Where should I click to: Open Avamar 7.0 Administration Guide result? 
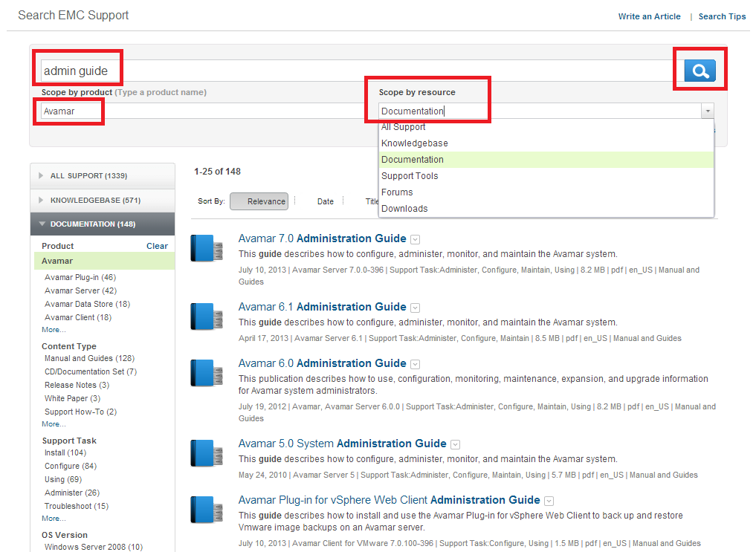pos(322,238)
